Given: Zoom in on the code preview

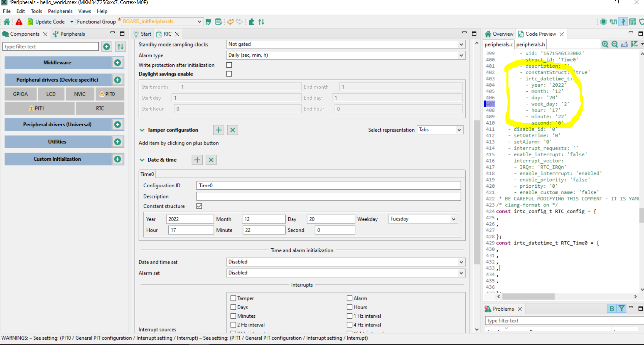Looking at the screenshot, I should click(x=606, y=44).
